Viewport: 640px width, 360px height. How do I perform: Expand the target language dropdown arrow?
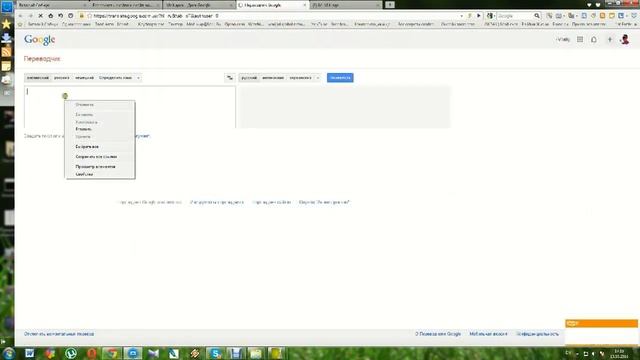tap(318, 78)
